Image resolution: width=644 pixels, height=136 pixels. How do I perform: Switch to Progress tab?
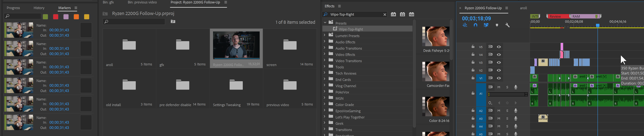[x=13, y=8]
